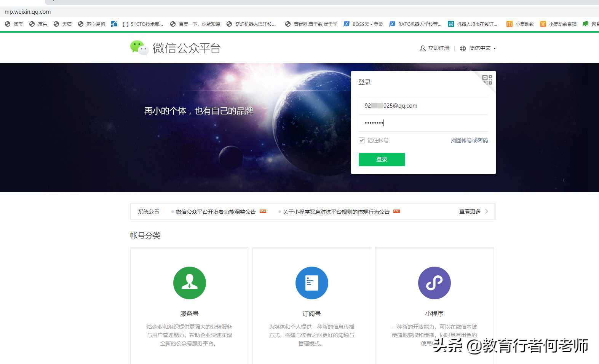Click the account email input field
The width and height of the screenshot is (599, 364).
pyautogui.click(x=423, y=106)
